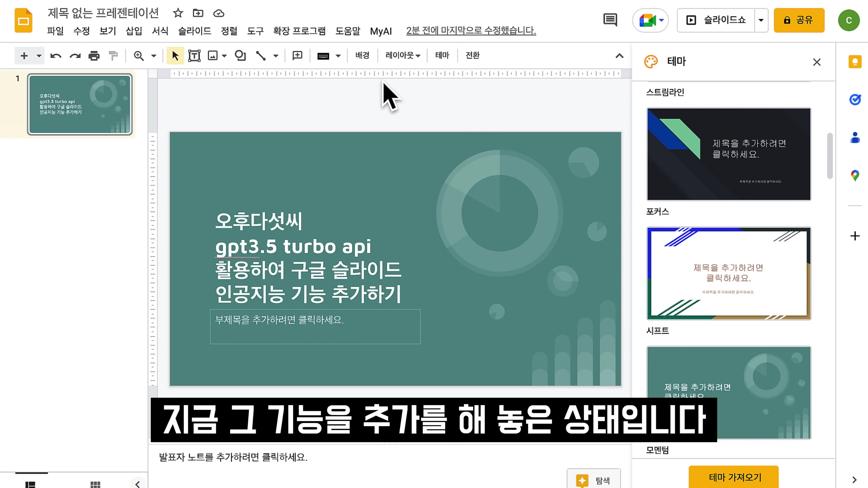Star this presentation

(x=178, y=13)
